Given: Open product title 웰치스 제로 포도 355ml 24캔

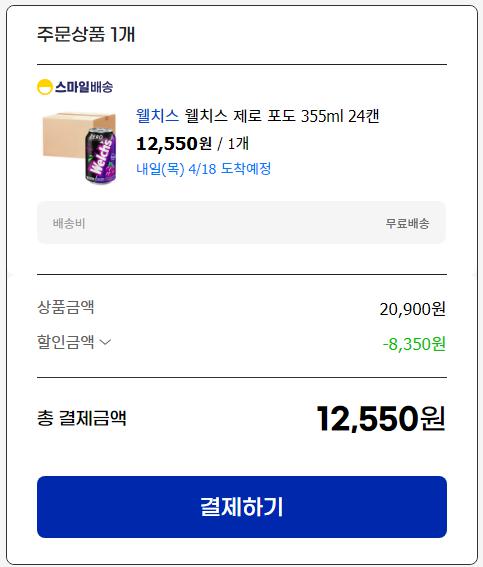Looking at the screenshot, I should [282, 116].
